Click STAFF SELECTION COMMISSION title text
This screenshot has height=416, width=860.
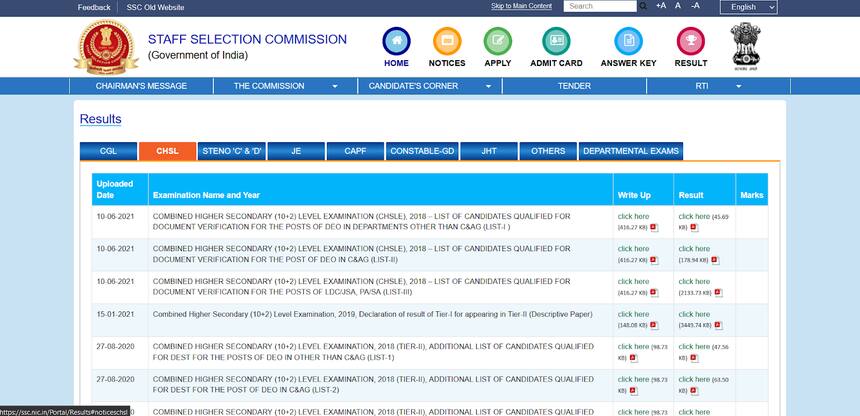247,40
